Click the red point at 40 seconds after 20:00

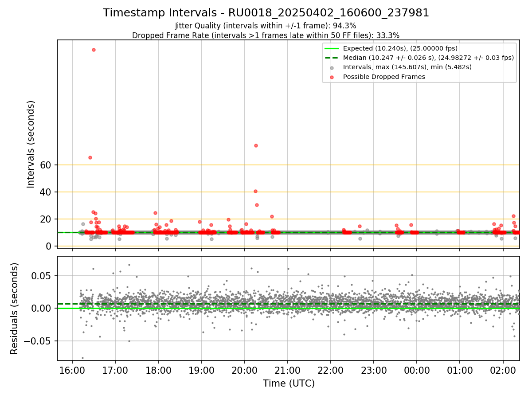point(255,191)
